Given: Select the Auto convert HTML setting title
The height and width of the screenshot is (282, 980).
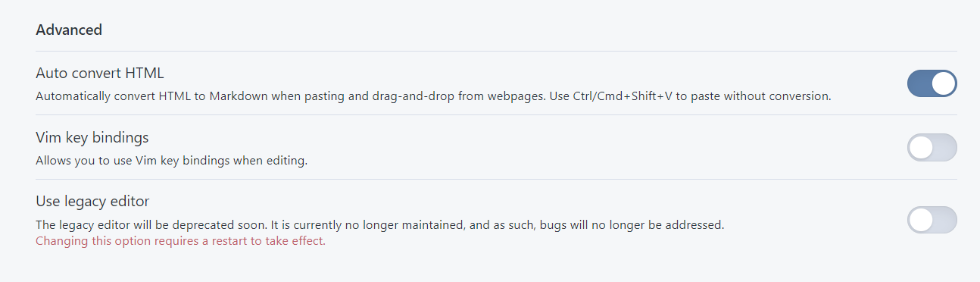Looking at the screenshot, I should click(x=100, y=74).
